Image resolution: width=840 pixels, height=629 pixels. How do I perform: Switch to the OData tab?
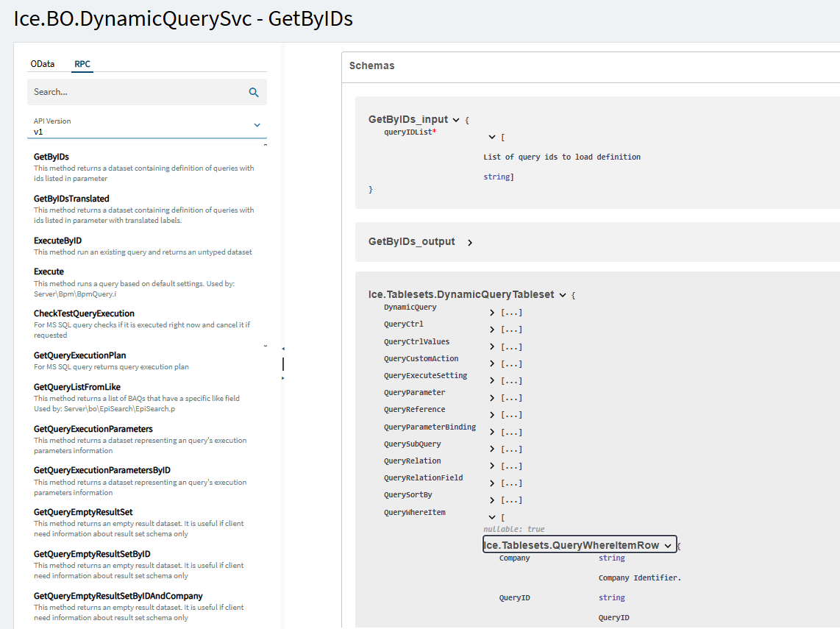pos(42,64)
